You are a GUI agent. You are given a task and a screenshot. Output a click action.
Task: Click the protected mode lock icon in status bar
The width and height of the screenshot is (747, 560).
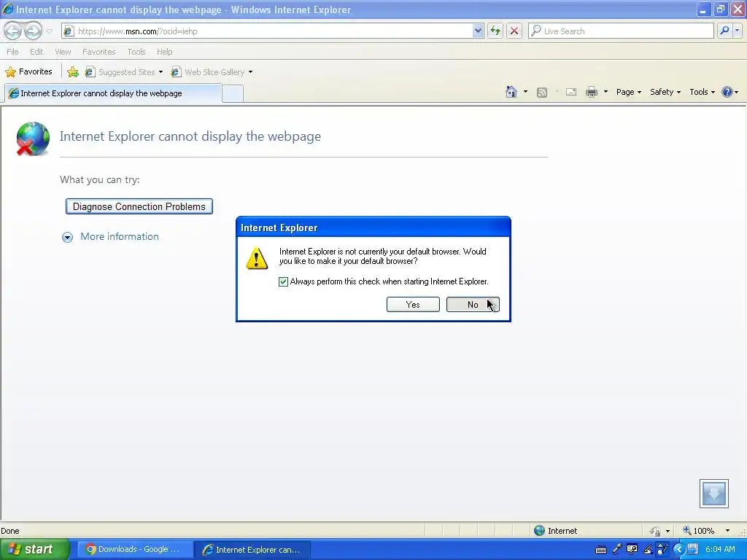click(656, 531)
